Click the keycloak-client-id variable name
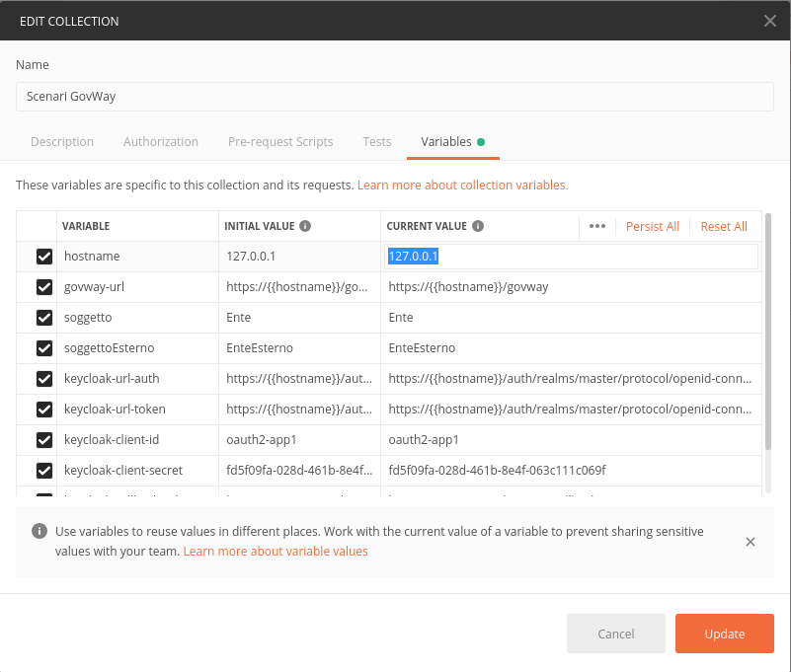Viewport: 791px width, 672px height. (x=112, y=439)
